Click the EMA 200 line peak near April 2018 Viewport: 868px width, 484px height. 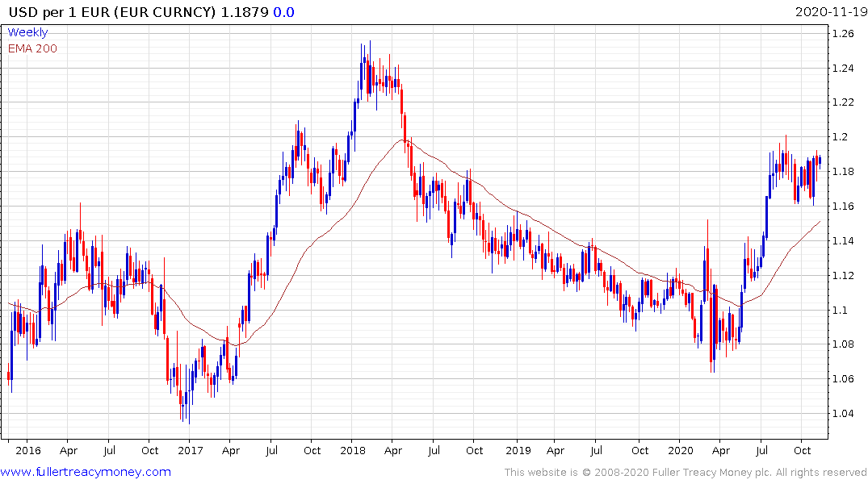point(402,140)
